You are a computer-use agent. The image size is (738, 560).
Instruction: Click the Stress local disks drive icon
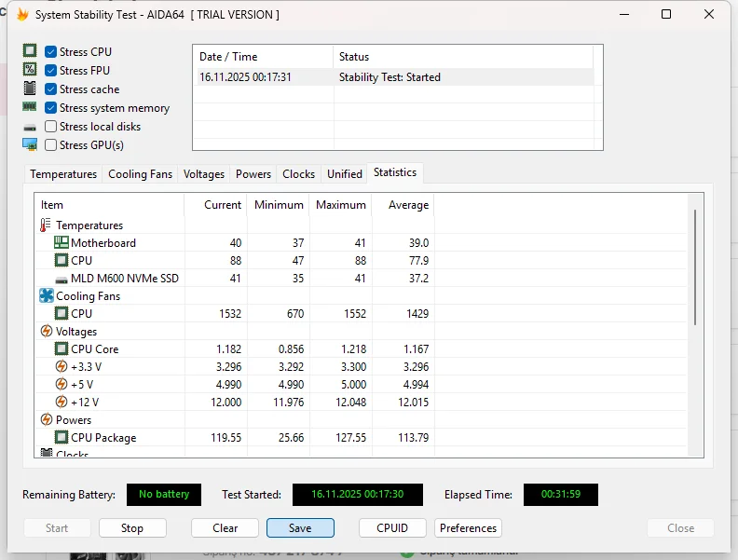click(30, 128)
